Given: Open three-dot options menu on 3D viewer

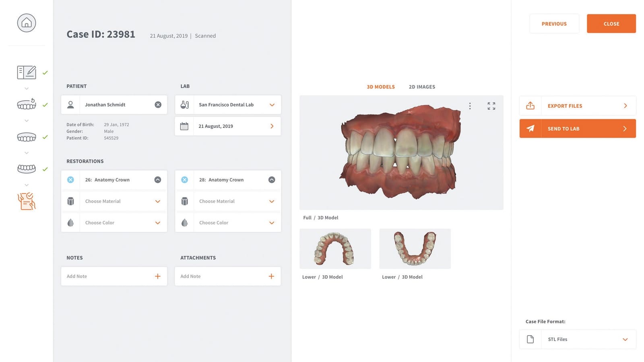Looking at the screenshot, I should pyautogui.click(x=470, y=106).
